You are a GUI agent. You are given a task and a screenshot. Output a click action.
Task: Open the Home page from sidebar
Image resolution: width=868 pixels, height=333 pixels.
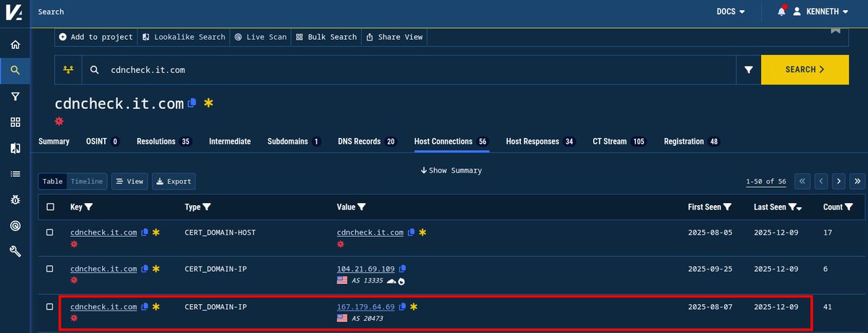click(x=15, y=45)
